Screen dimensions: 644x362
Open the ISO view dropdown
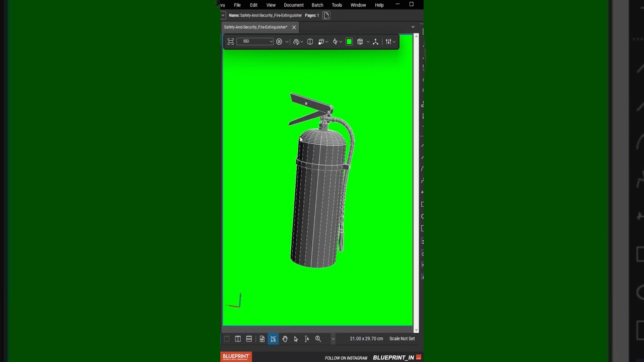coord(255,42)
